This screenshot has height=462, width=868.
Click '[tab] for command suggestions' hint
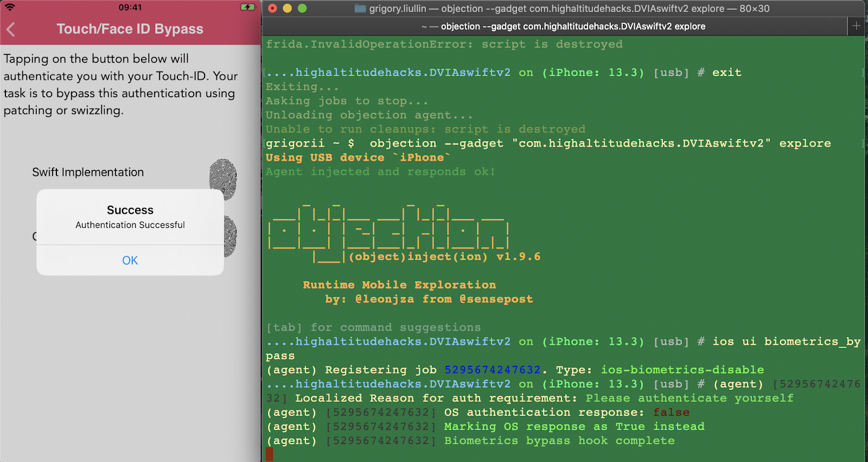(x=373, y=327)
